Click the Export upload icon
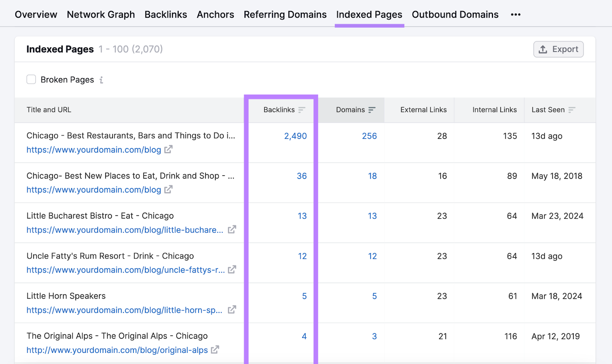 pos(542,49)
